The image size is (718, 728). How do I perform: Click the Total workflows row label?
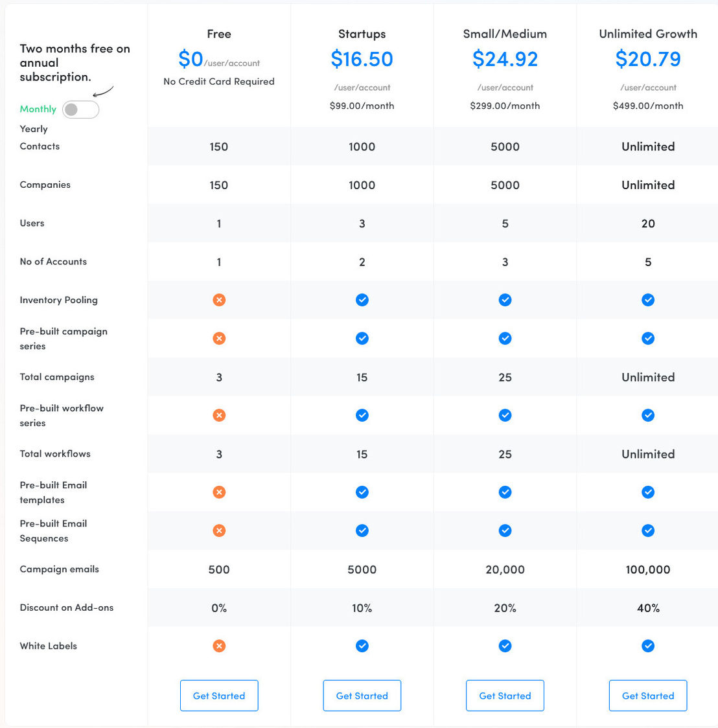(x=55, y=454)
